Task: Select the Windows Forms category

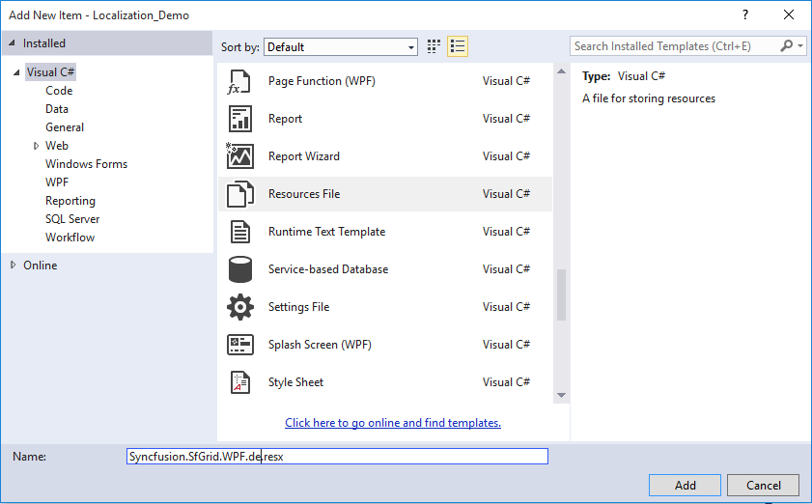Action: click(x=86, y=164)
